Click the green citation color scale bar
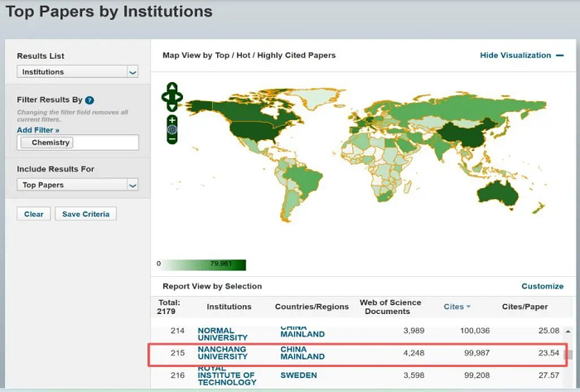The image size is (580, 392). click(204, 265)
